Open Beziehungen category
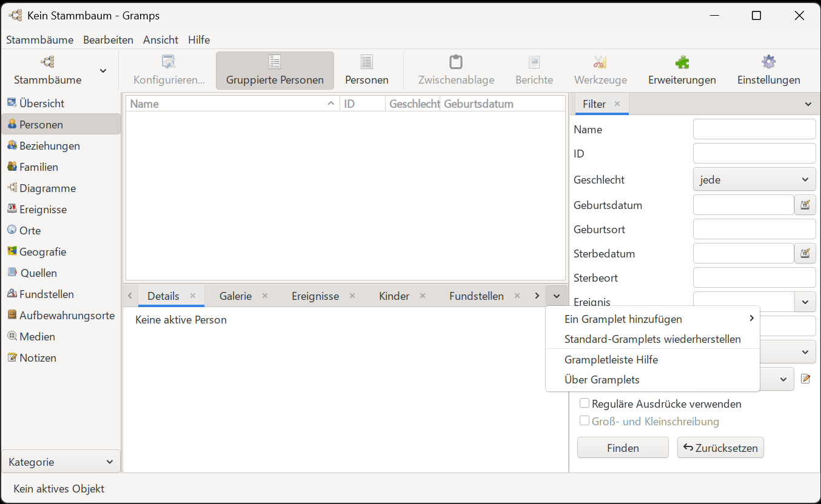821x504 pixels. [x=61, y=145]
